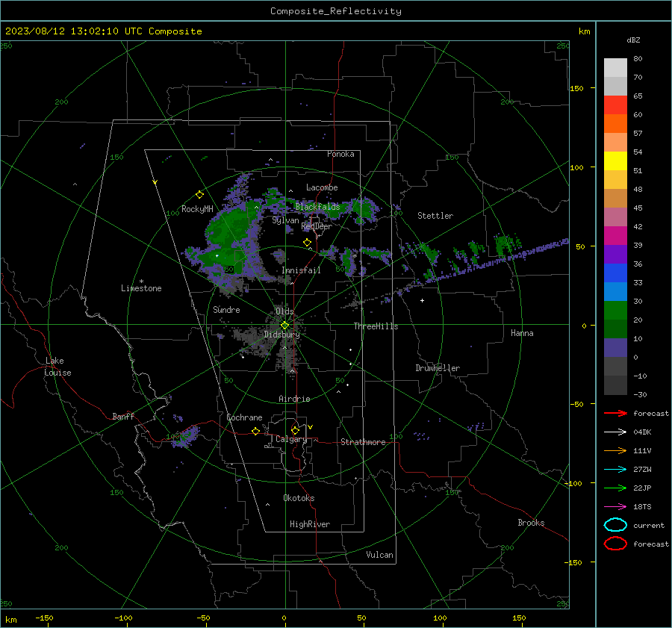672x628 pixels.
Task: Select the orange 57-60 dBZ swatch
Action: (615, 124)
